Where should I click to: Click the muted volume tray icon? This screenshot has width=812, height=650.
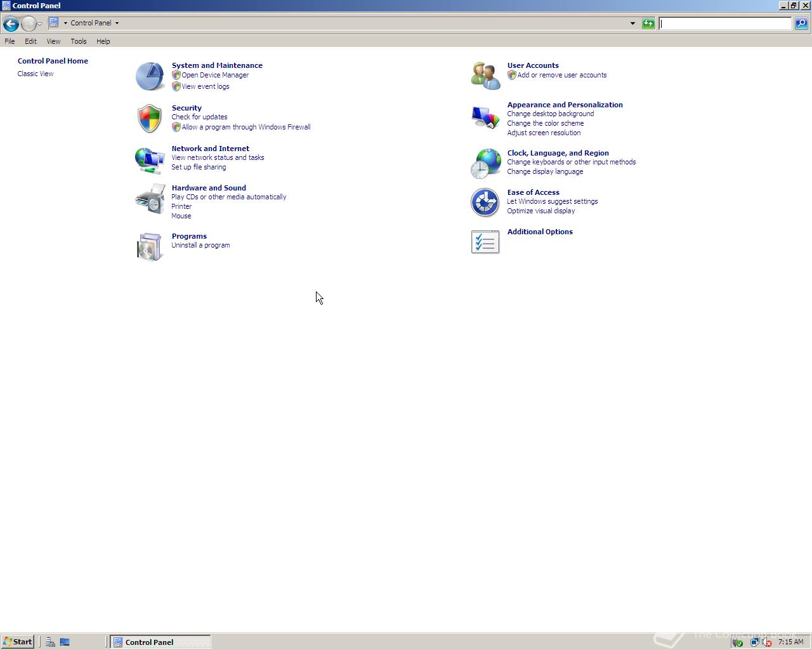coord(766,642)
